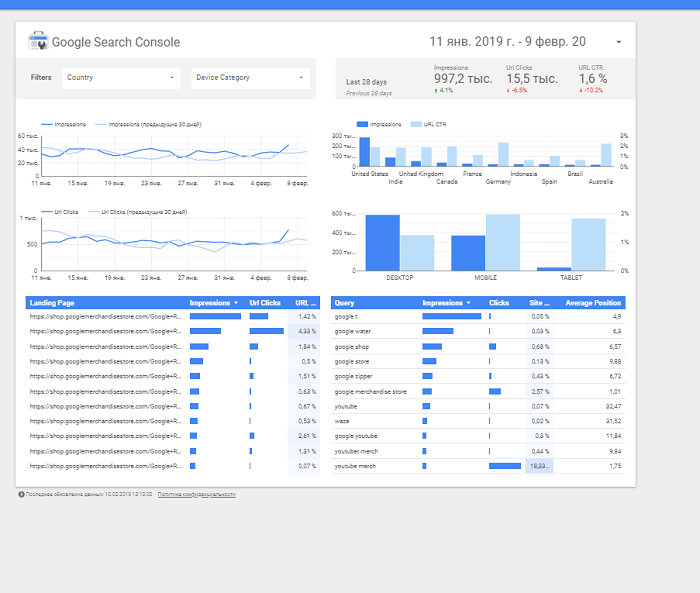Expand the date range picker arrow
Image resolution: width=700 pixels, height=593 pixels.
point(618,42)
